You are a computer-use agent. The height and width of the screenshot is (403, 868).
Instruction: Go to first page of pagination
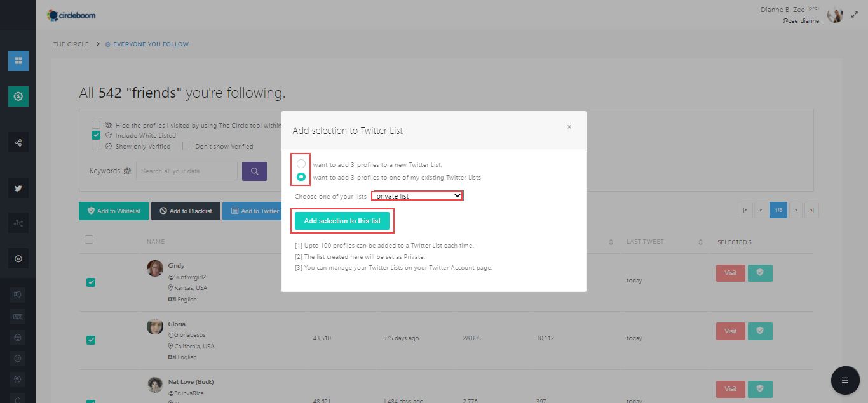coord(745,211)
